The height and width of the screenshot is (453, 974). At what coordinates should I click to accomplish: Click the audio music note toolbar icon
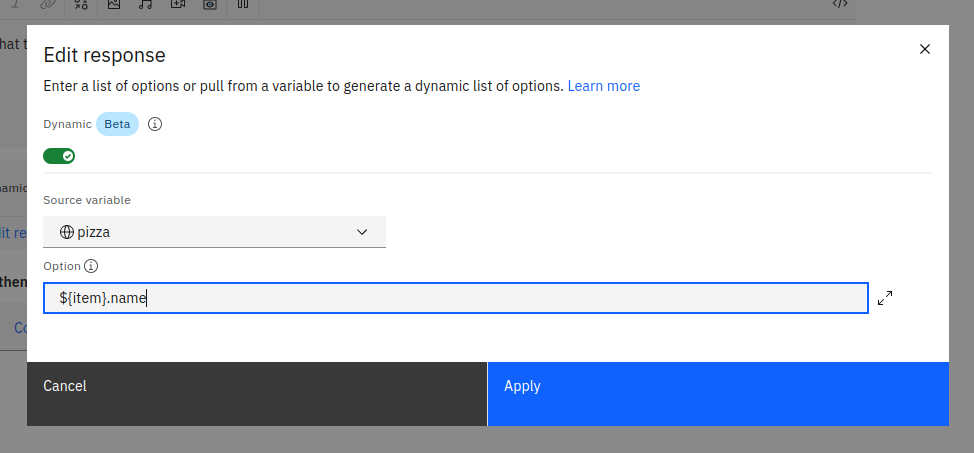tap(145, 4)
